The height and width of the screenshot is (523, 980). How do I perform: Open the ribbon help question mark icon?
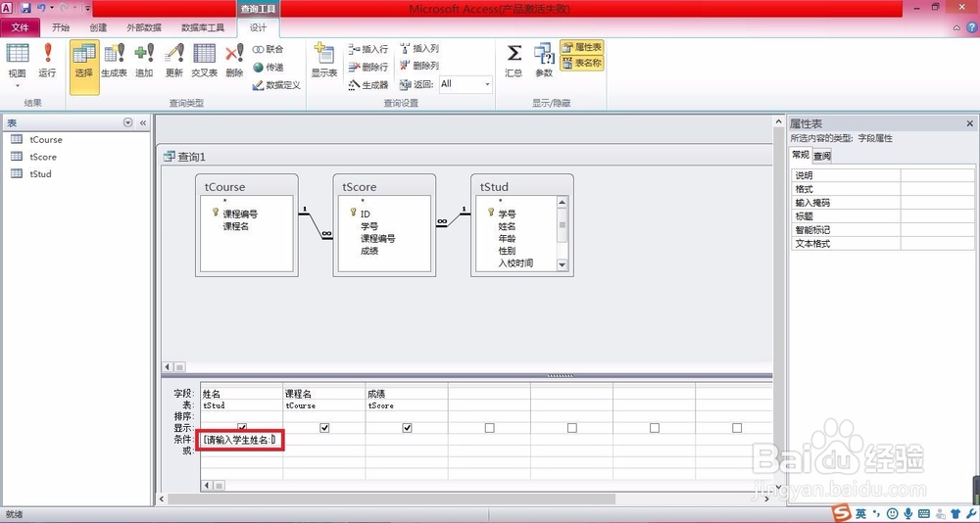tap(971, 27)
